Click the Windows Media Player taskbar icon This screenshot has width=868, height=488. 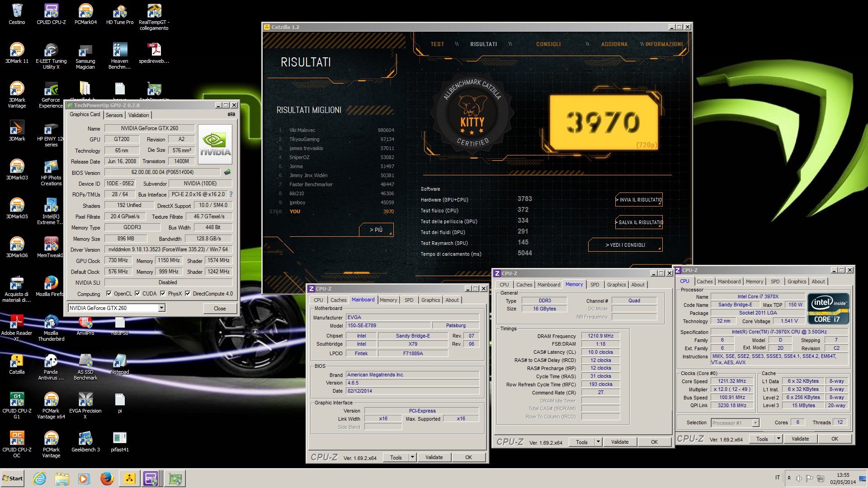(x=84, y=478)
